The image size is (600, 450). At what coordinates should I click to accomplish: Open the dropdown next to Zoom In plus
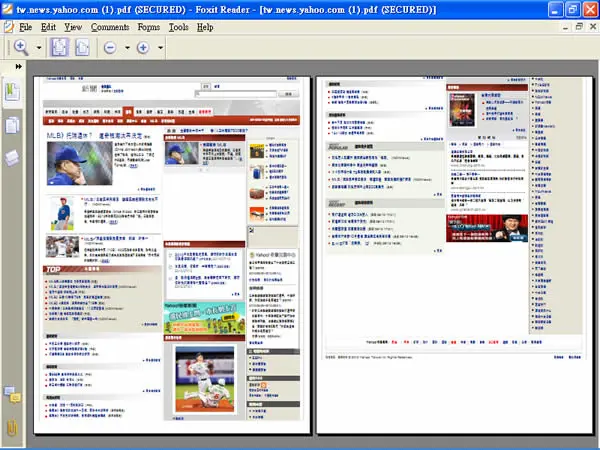pyautogui.click(x=160, y=48)
